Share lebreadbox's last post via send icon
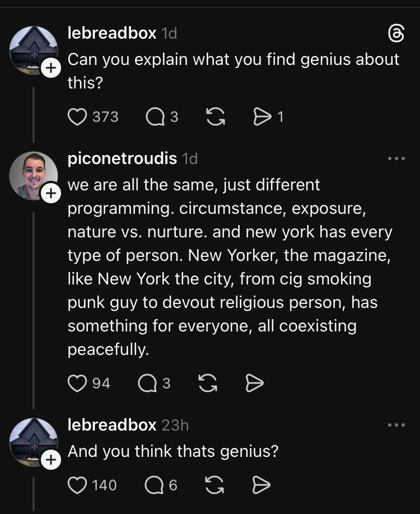Screen dimensions: 420x514 (x=262, y=485)
